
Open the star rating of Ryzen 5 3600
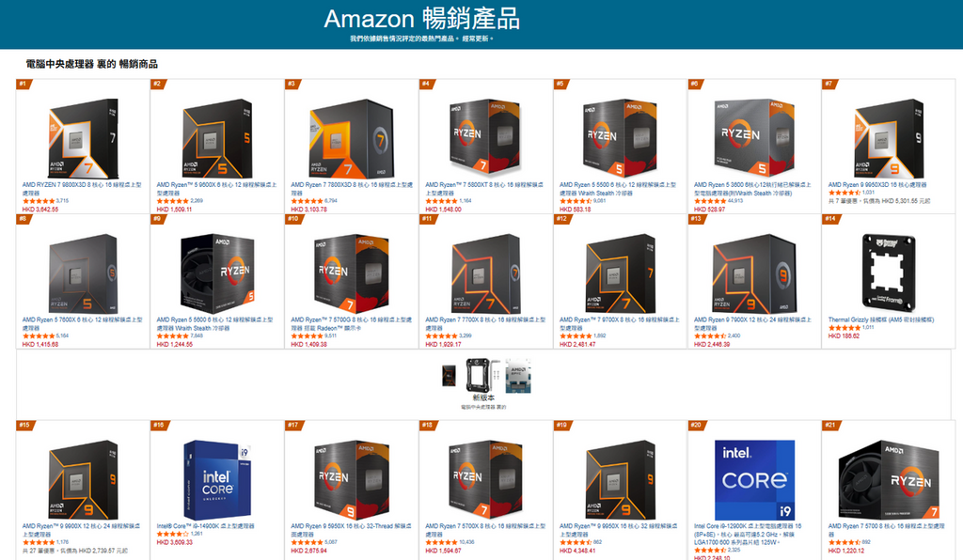pyautogui.click(x=710, y=201)
